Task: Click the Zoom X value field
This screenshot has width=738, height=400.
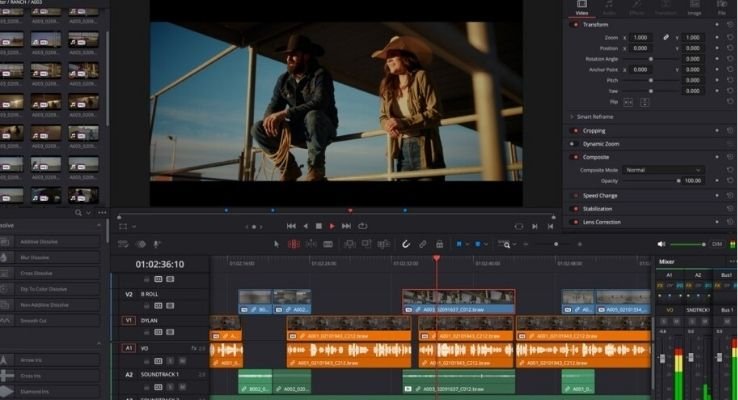Action: [x=641, y=37]
